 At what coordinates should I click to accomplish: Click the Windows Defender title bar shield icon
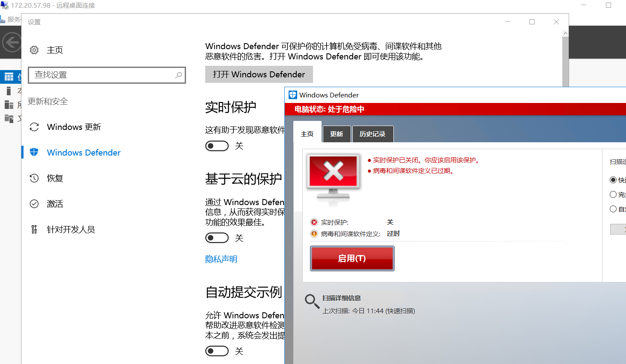click(x=293, y=95)
